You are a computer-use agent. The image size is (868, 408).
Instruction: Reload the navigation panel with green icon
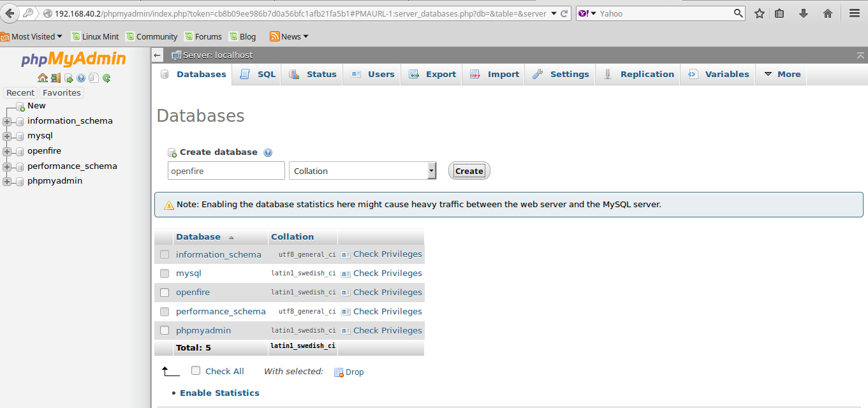click(107, 78)
